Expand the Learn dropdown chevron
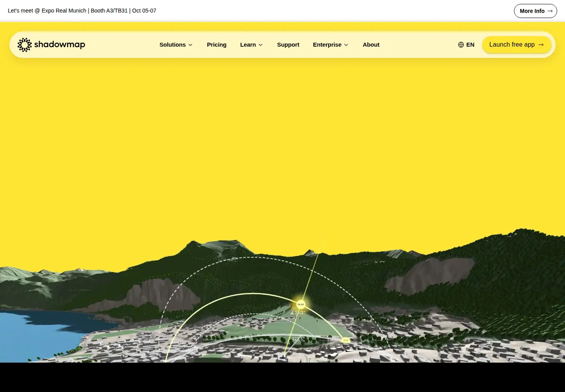 261,45
